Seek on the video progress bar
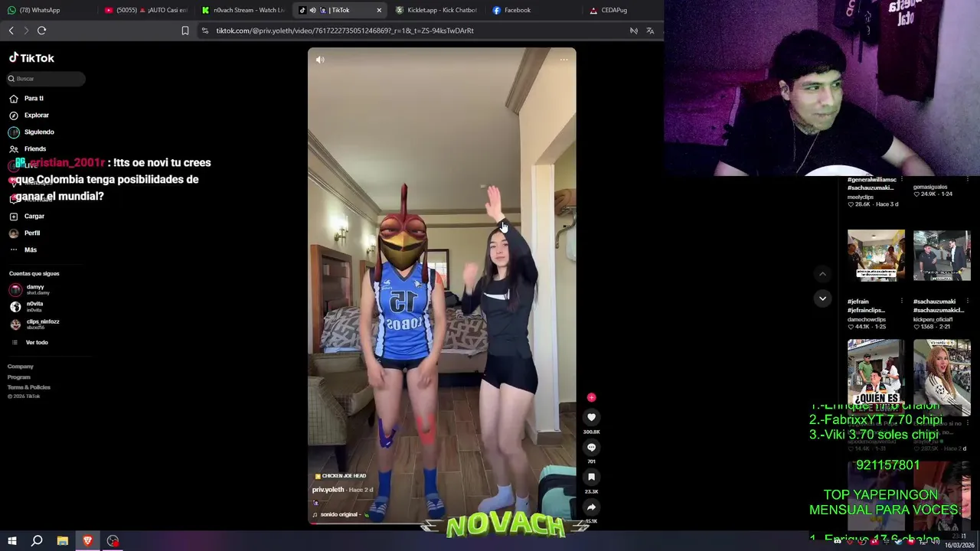This screenshot has height=551, width=980. click(x=442, y=523)
